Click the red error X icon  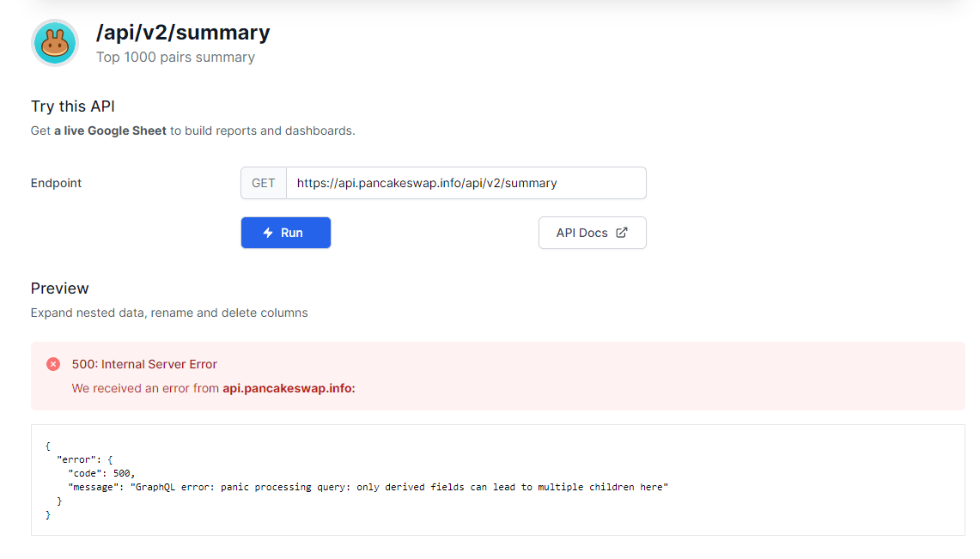pos(53,364)
